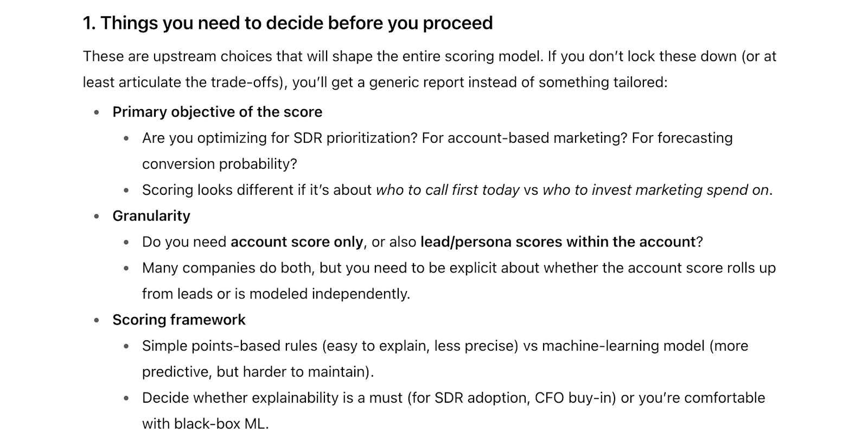The height and width of the screenshot is (438, 868).
Task: Click the intro paragraph starting "These are upstream choices"
Action: [429, 56]
